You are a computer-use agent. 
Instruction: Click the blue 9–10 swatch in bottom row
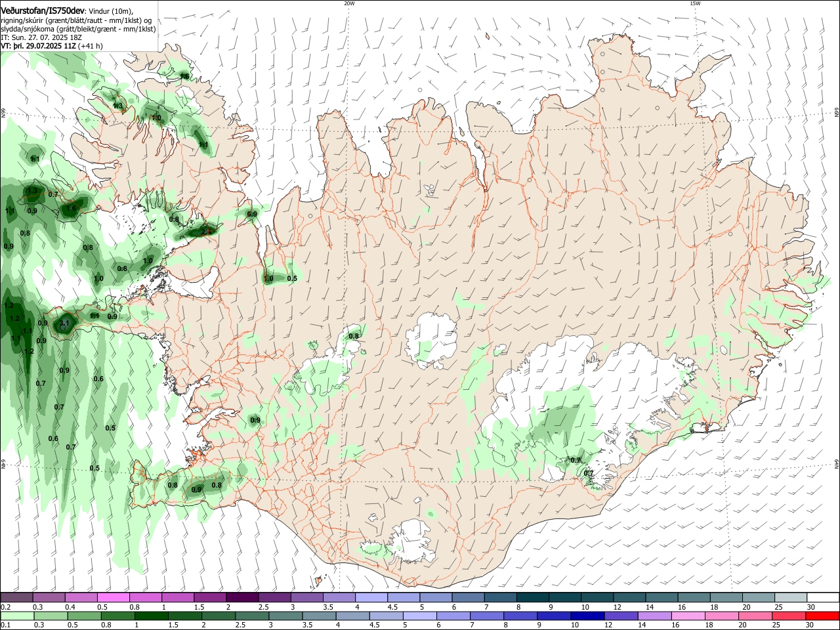click(x=554, y=616)
